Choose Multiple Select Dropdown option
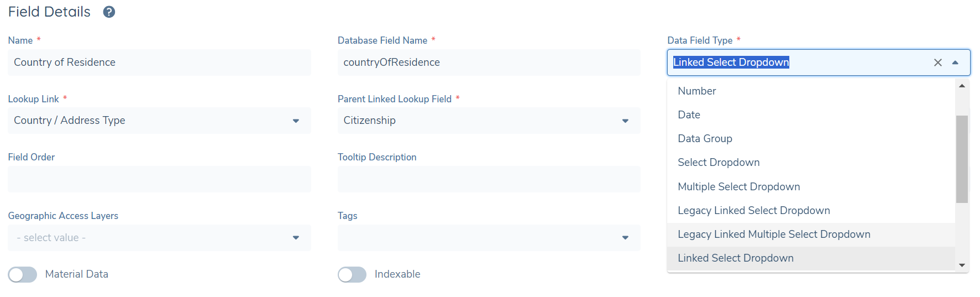The image size is (980, 297). coord(738,187)
